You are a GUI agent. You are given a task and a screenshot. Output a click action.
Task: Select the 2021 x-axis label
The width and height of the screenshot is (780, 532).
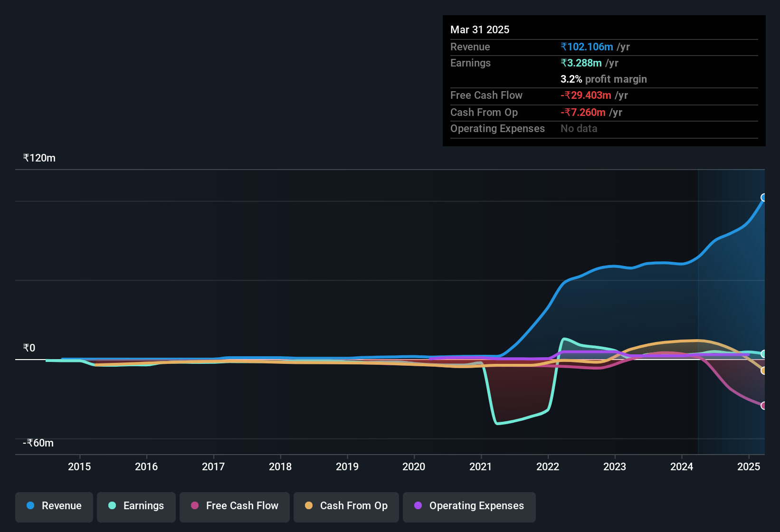click(x=481, y=466)
